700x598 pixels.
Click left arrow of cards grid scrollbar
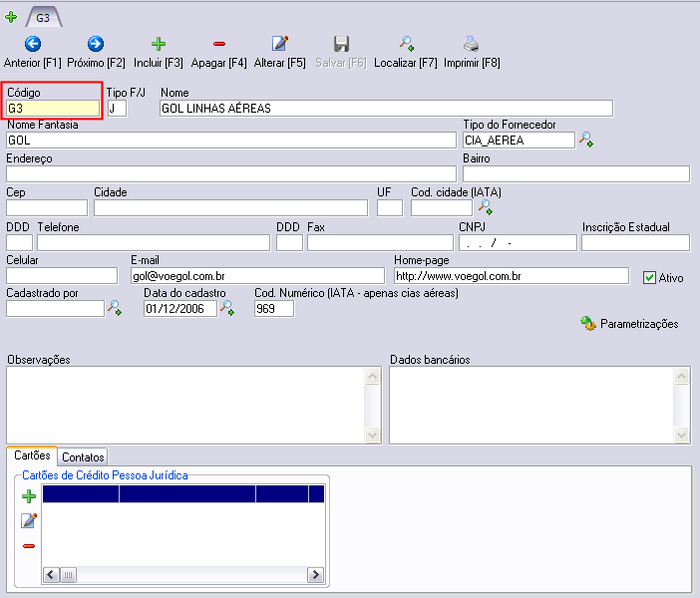[x=51, y=575]
